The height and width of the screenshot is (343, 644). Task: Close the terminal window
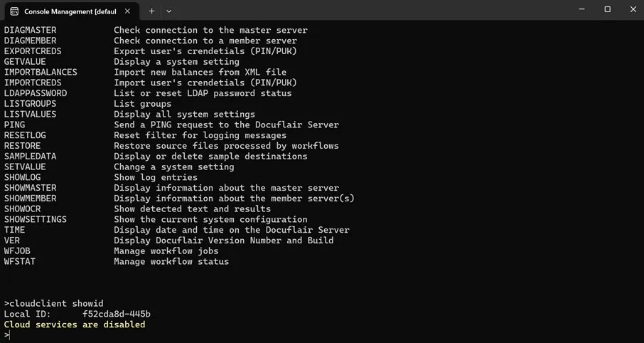coord(633,10)
